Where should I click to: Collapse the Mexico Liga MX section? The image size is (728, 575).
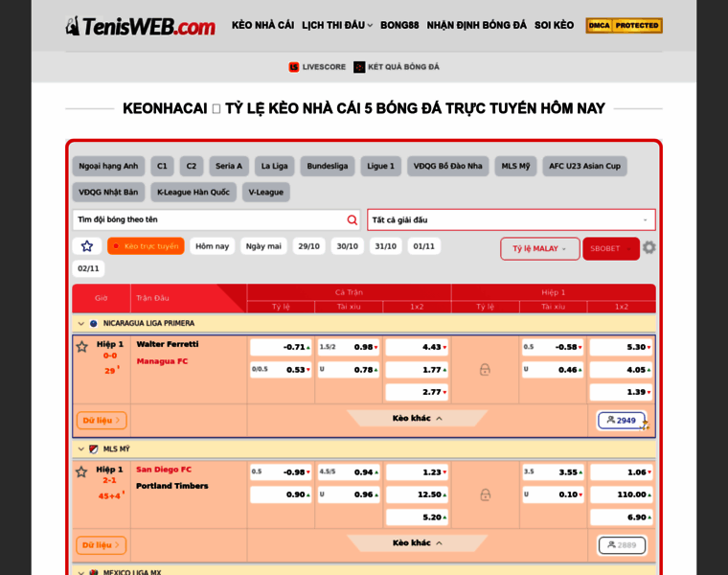(80, 572)
